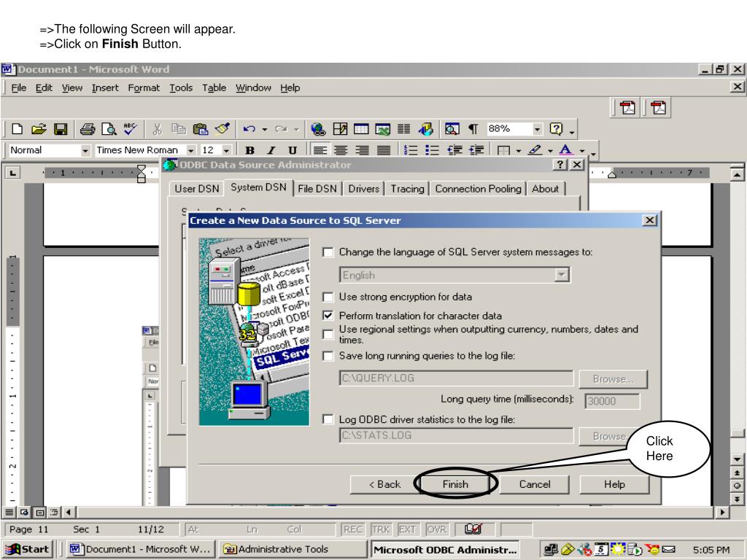Print using the printer icon in Word

click(88, 129)
